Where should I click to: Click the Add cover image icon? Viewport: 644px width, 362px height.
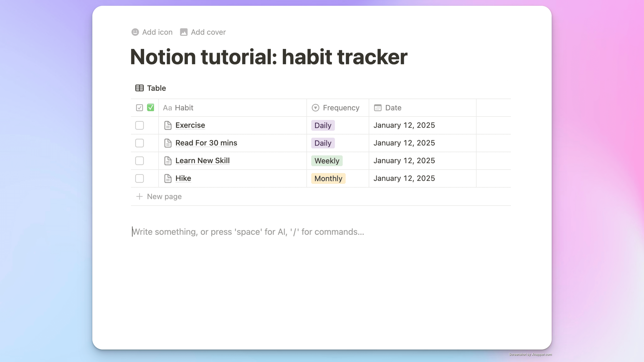pos(184,32)
